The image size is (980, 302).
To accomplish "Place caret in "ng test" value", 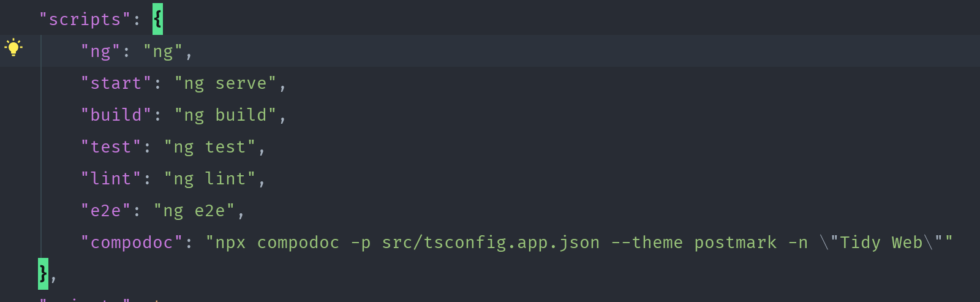I will [209, 147].
